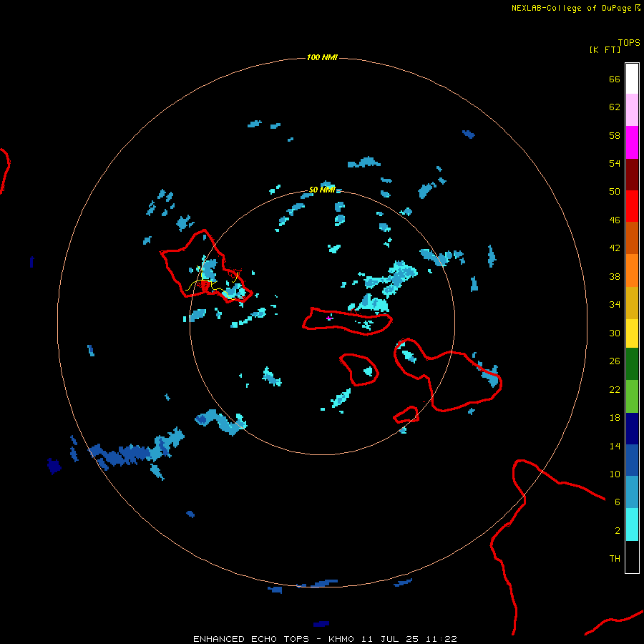This screenshot has height=644, width=644.
Task: Click the magenta 58 kft legend swatch
Action: pos(632,142)
